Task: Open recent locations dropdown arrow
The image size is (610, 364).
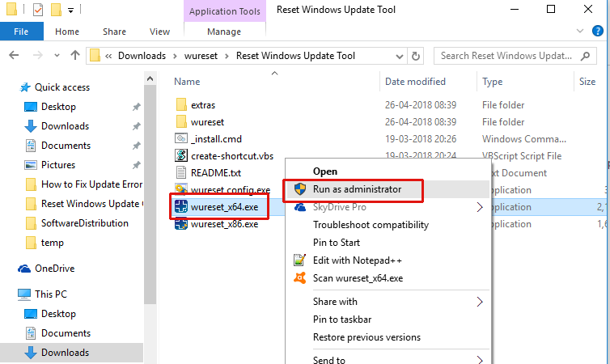Action: tap(57, 56)
